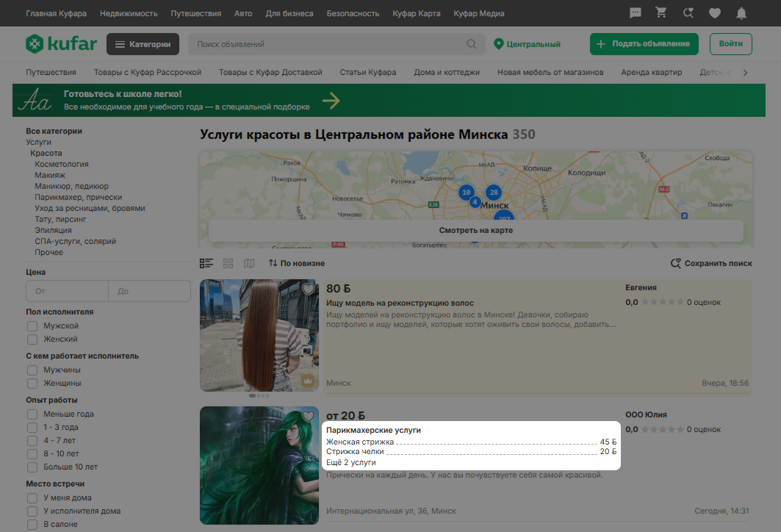Add hair reconstruction ad to favorites

pos(309,289)
